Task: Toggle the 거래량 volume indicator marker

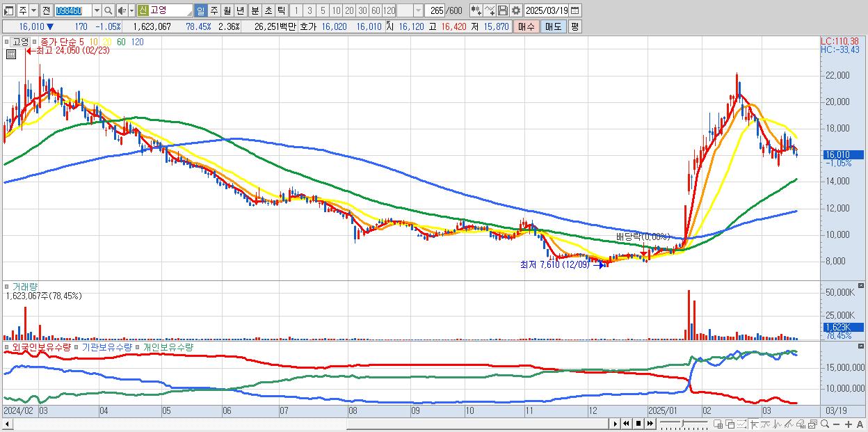Action: tap(7, 286)
